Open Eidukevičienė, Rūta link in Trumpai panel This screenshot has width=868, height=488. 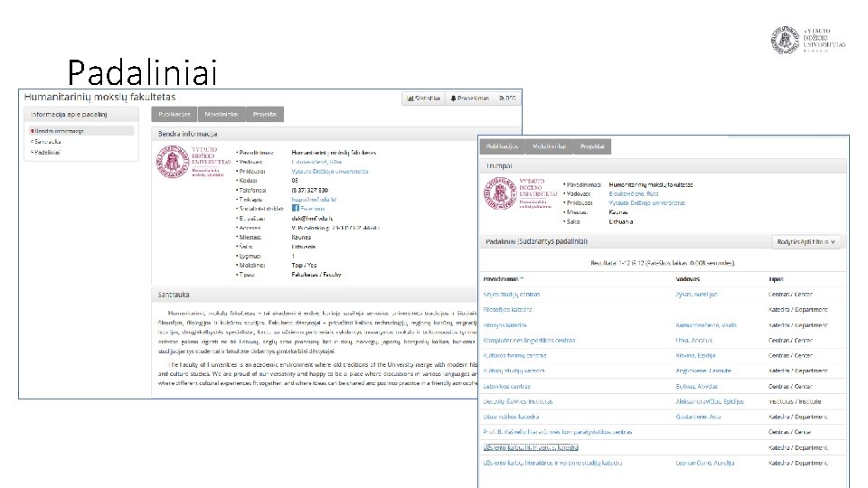[634, 194]
